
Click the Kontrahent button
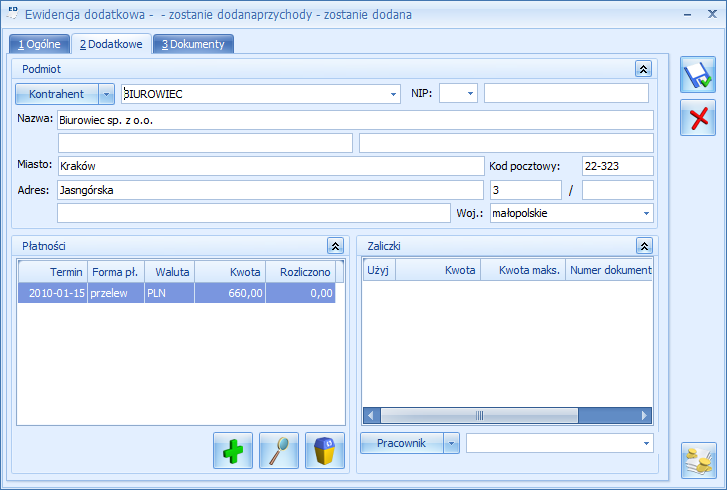(57, 94)
